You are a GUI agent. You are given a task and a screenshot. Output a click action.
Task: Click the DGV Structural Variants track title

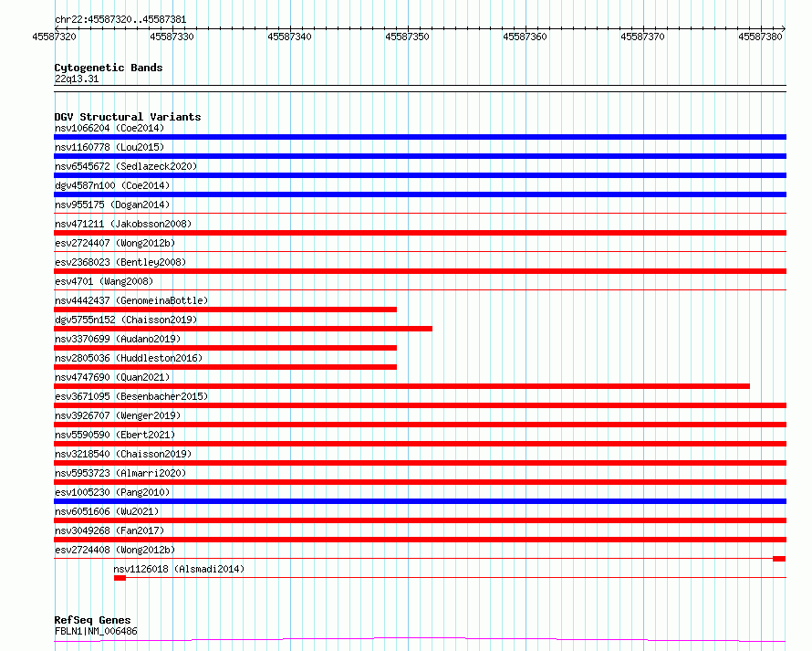pyautogui.click(x=128, y=117)
